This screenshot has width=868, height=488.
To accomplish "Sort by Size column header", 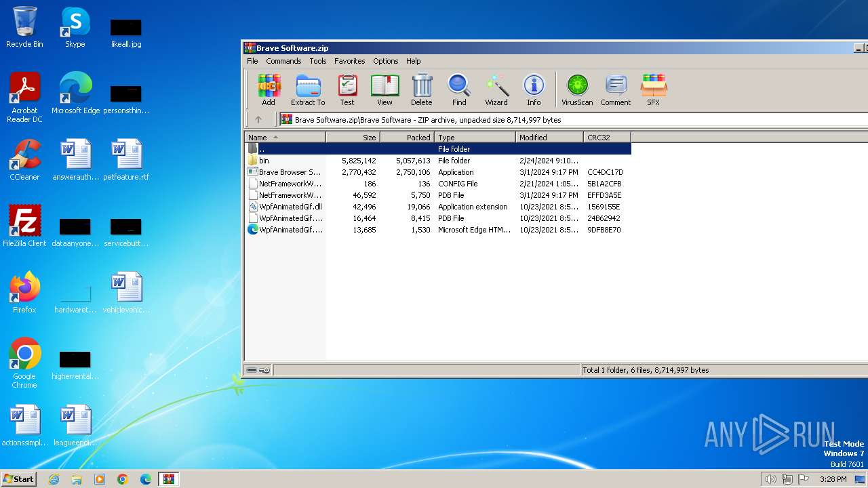I will 353,137.
